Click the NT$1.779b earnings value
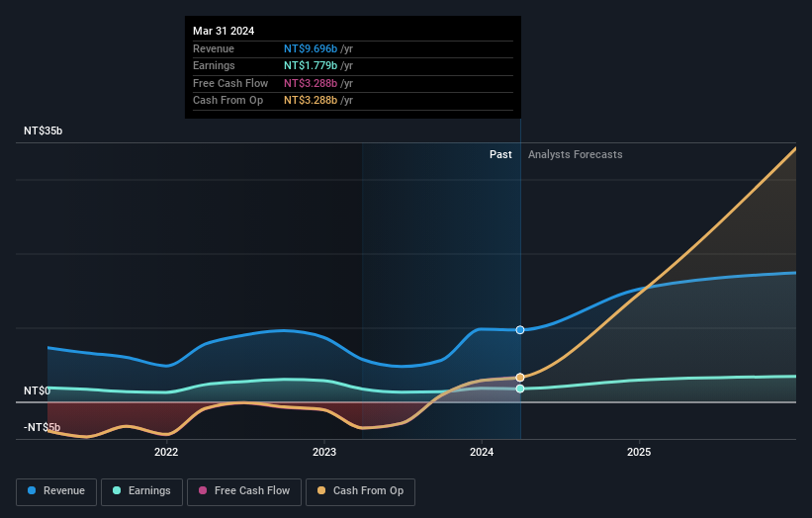 311,65
